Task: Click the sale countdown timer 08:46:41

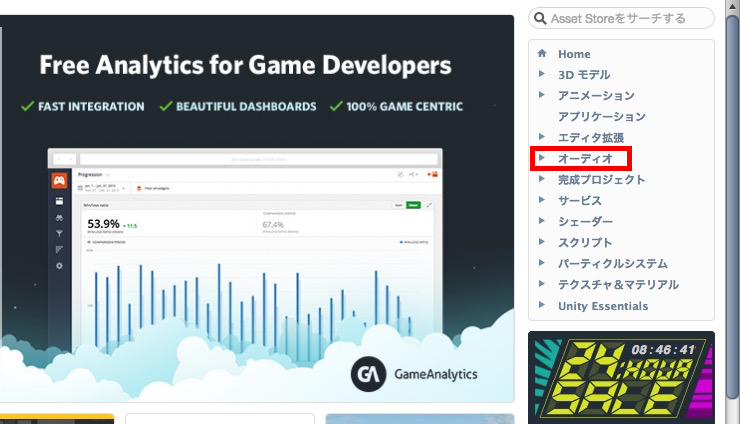Action: click(x=663, y=350)
